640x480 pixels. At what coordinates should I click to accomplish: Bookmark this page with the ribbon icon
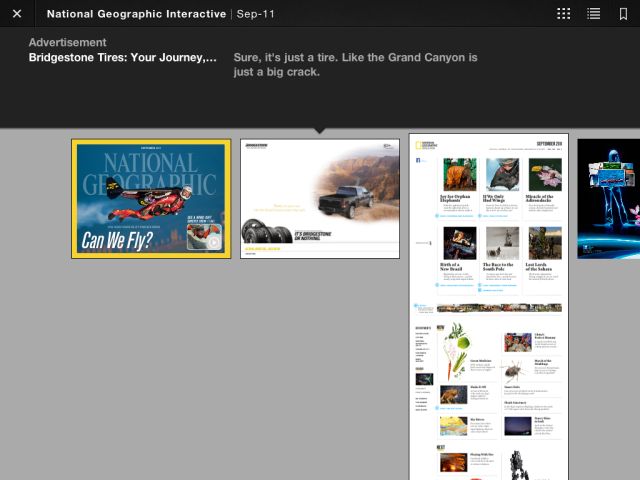(623, 14)
